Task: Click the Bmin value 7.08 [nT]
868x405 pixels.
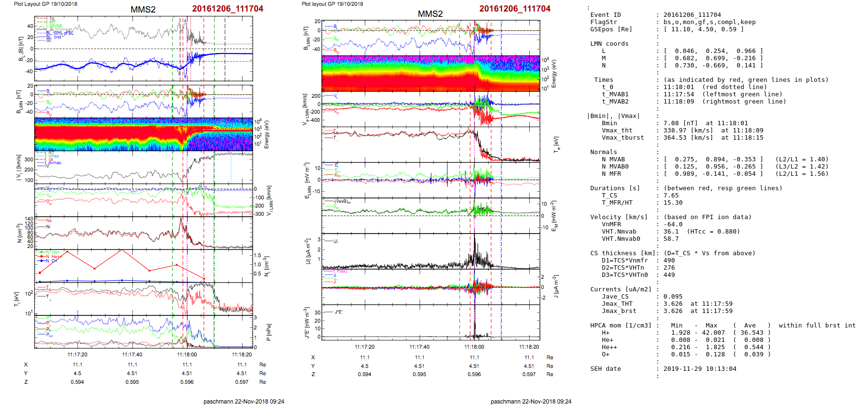Action: coord(680,123)
